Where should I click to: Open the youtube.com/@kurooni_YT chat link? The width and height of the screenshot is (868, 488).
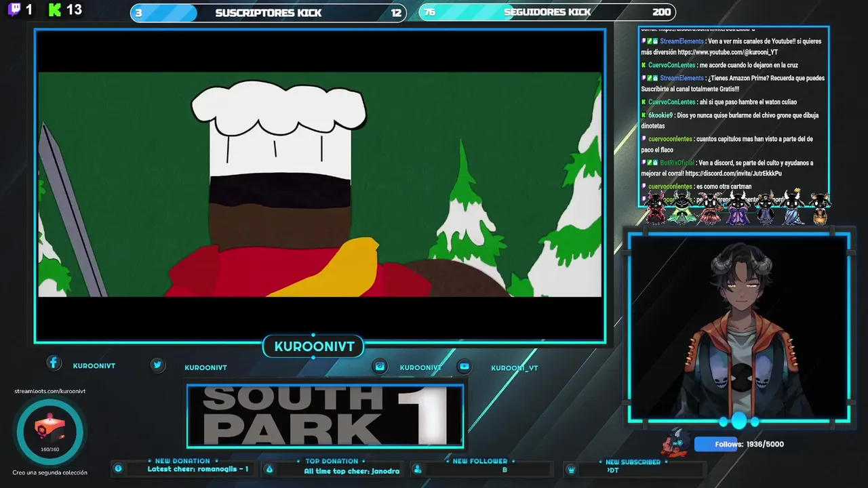coord(728,52)
